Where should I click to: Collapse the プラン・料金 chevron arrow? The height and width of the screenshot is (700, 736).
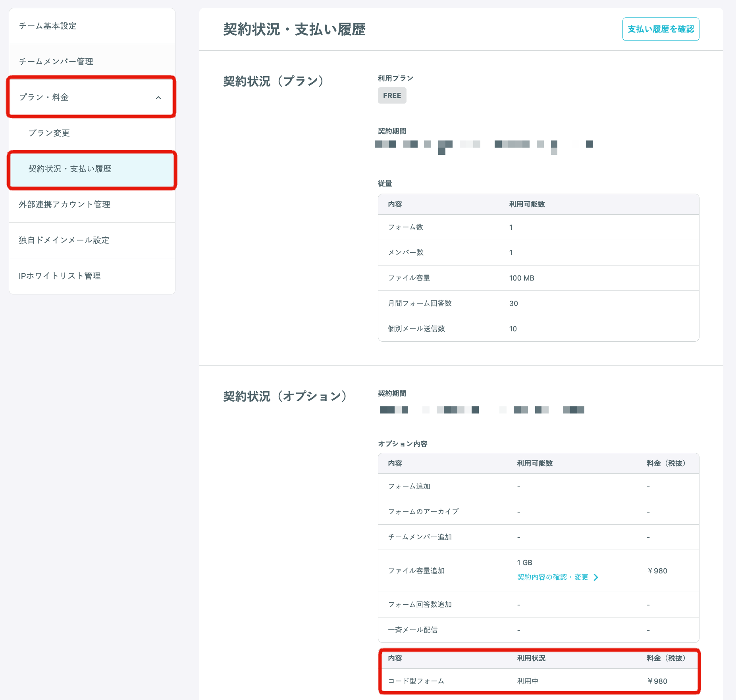coord(158,98)
